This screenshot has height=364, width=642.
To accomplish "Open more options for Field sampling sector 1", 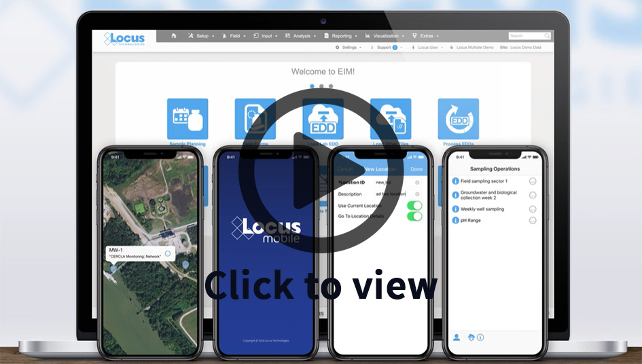I will click(533, 181).
